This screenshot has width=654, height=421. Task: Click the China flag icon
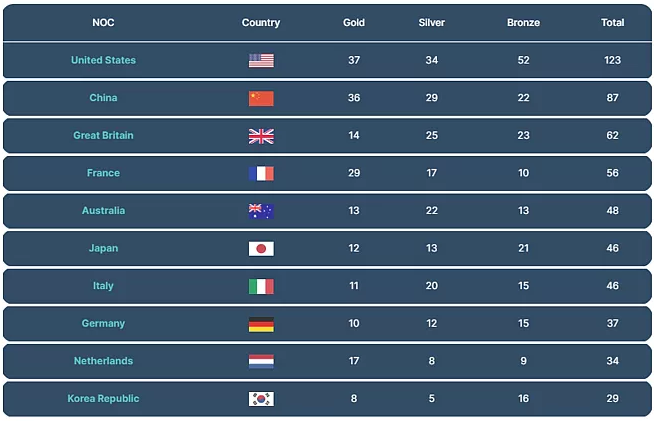(x=261, y=98)
